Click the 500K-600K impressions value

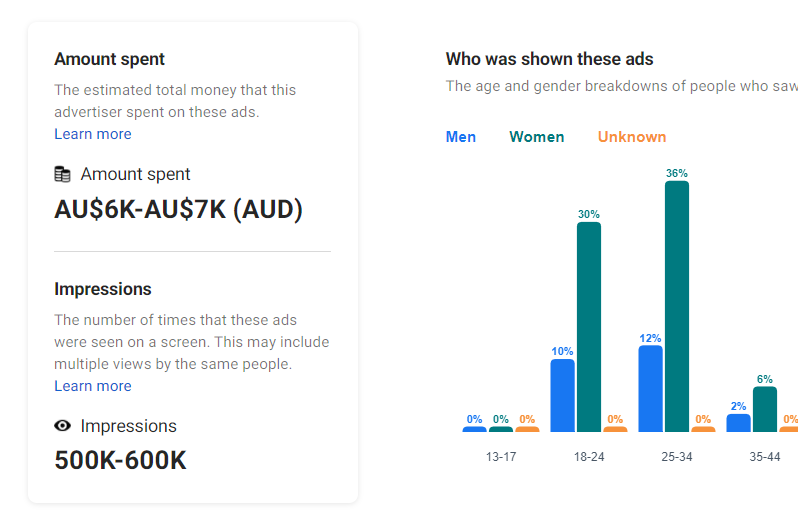pyautogui.click(x=121, y=460)
